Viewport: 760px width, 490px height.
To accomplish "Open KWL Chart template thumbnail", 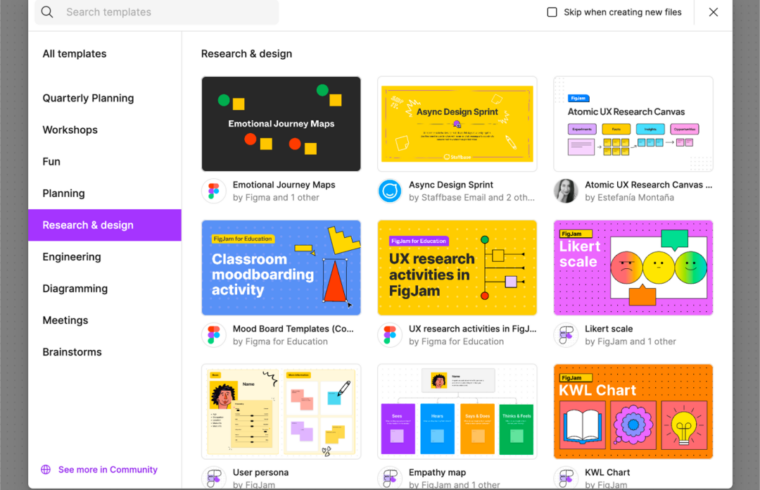I will pyautogui.click(x=633, y=411).
